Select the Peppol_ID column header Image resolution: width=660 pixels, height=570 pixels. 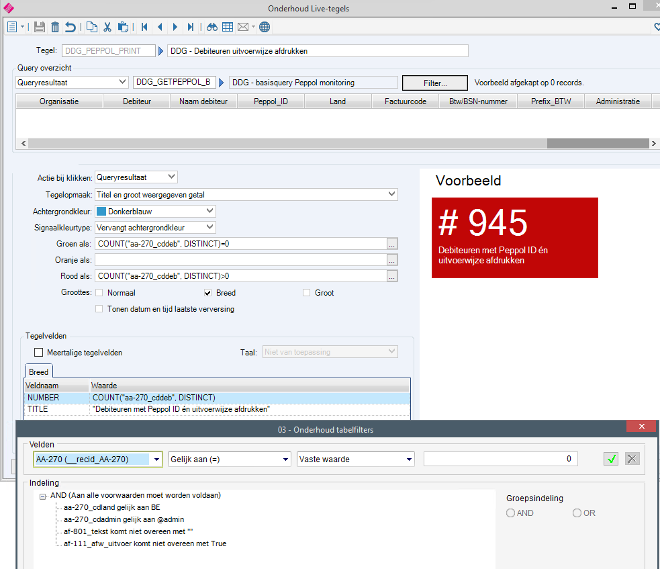click(x=270, y=101)
